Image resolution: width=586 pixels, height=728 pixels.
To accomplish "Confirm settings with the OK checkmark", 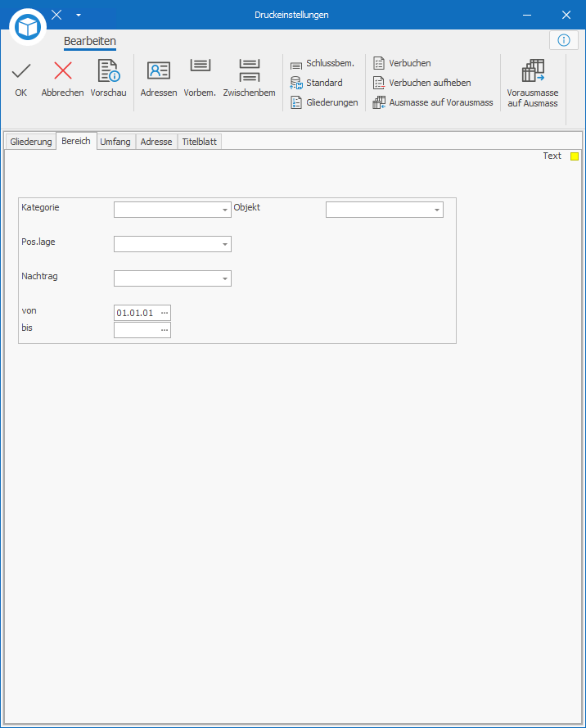I will pyautogui.click(x=21, y=79).
